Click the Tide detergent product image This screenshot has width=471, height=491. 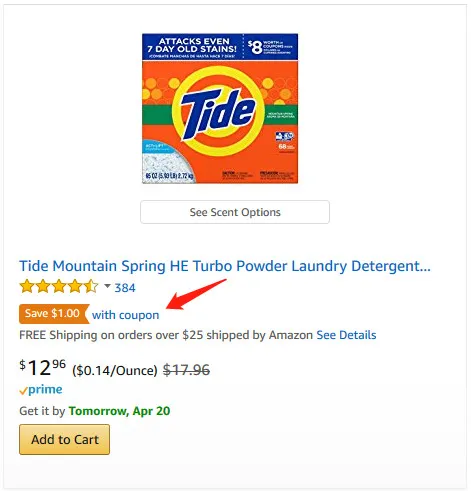[220, 108]
